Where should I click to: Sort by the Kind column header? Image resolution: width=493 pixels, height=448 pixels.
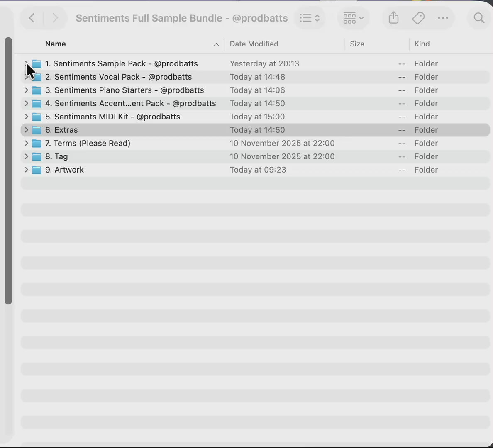(422, 44)
